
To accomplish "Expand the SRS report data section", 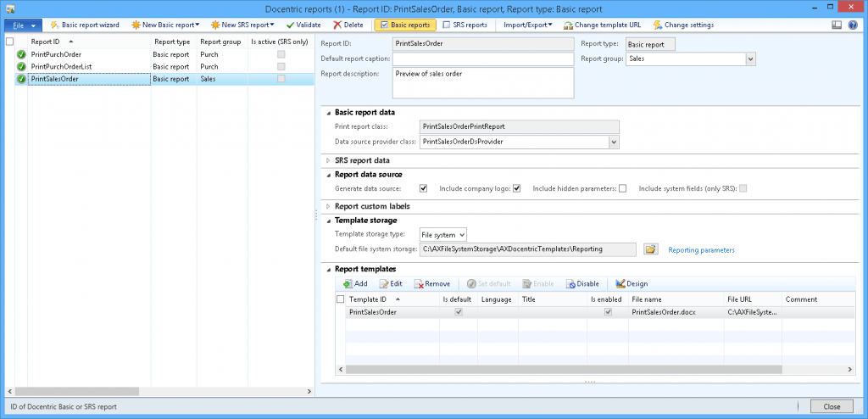I will tap(328, 160).
